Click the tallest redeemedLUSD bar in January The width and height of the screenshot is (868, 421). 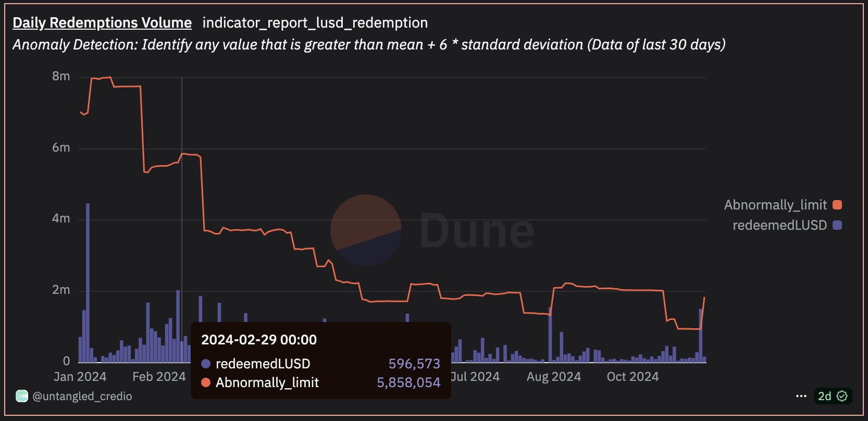pyautogui.click(x=88, y=283)
